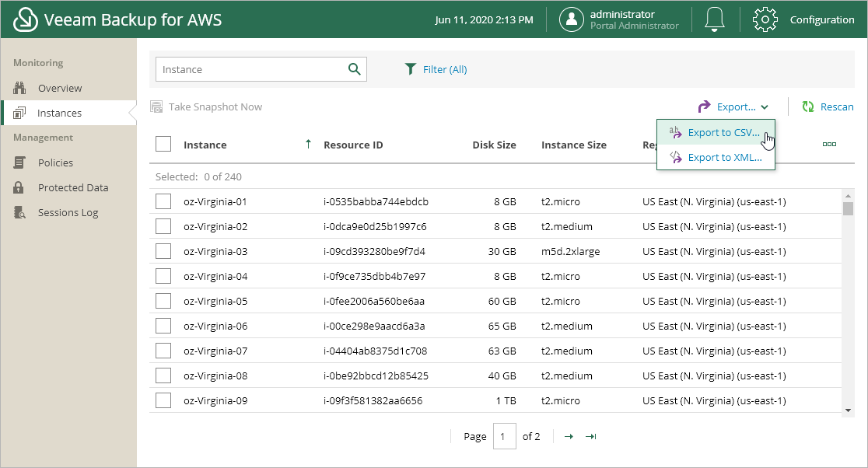Check the oz-Virginia-01 checkbox
Screen dimensions: 868x468
163,201
